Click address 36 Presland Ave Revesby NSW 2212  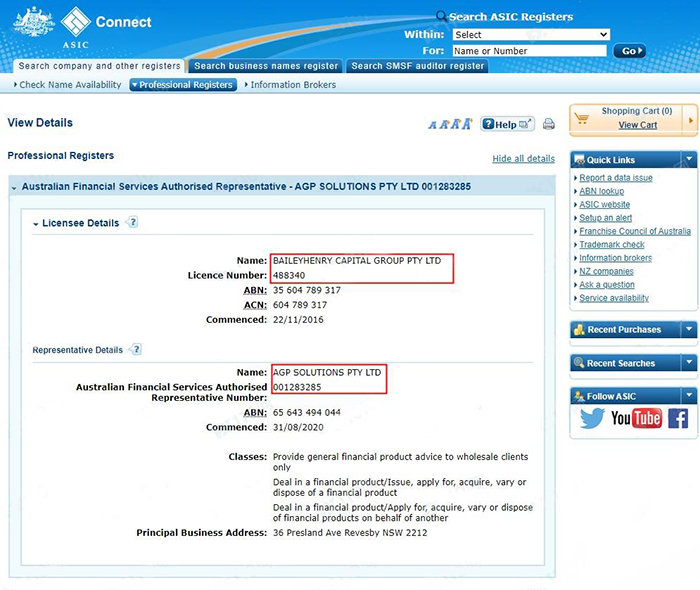(x=350, y=532)
